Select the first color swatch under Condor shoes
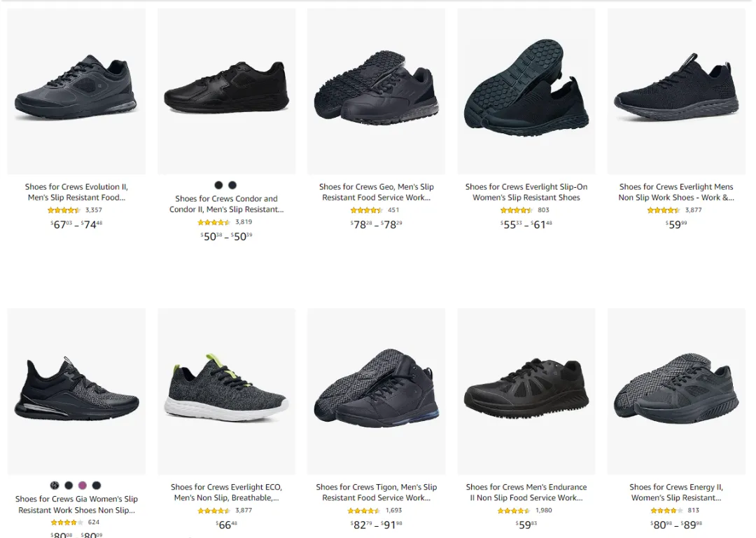Image resolution: width=756 pixels, height=538 pixels. (218, 185)
